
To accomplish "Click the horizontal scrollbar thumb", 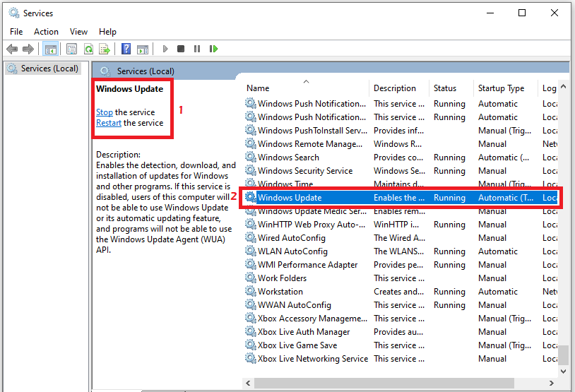I will click(x=384, y=383).
